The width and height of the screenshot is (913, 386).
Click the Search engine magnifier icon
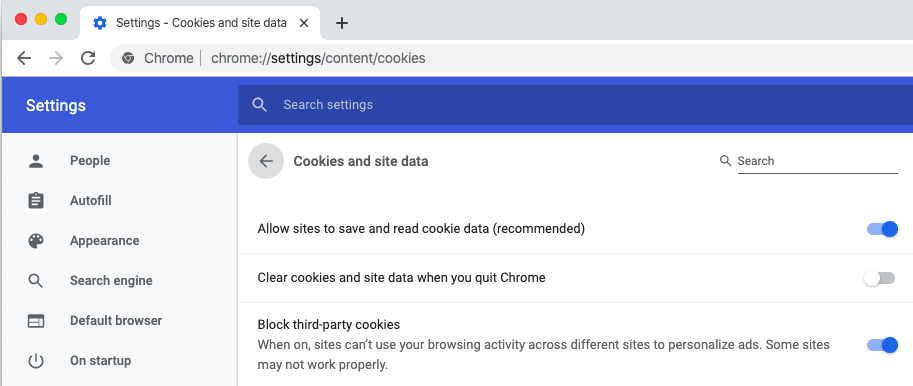tap(36, 281)
